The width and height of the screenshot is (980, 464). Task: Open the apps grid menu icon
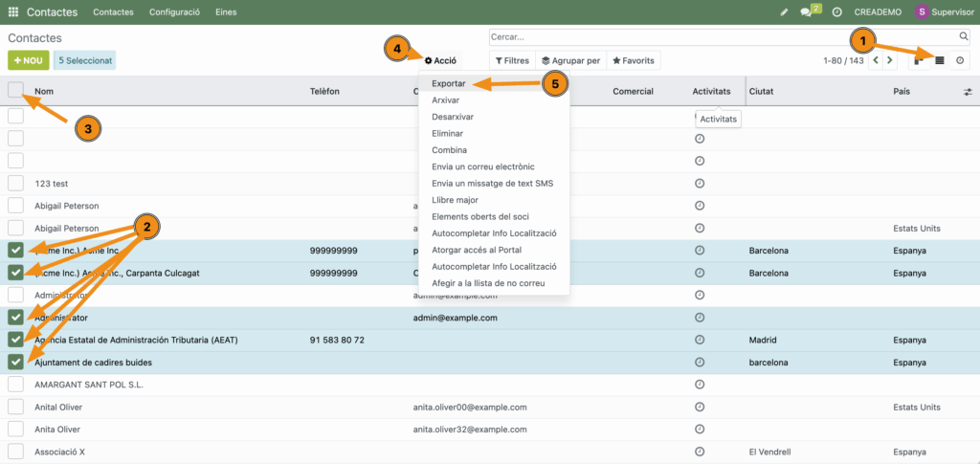pyautogui.click(x=13, y=12)
